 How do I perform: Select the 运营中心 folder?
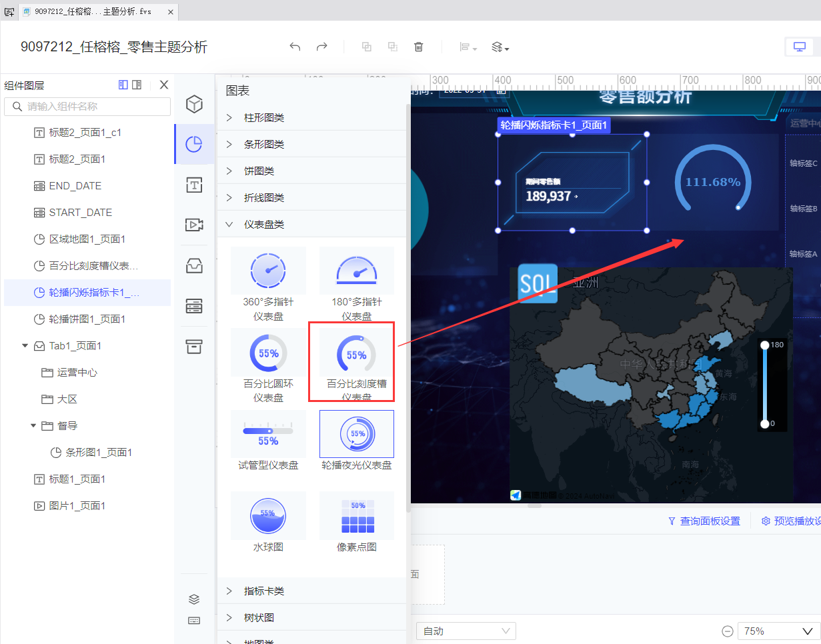pos(77,373)
